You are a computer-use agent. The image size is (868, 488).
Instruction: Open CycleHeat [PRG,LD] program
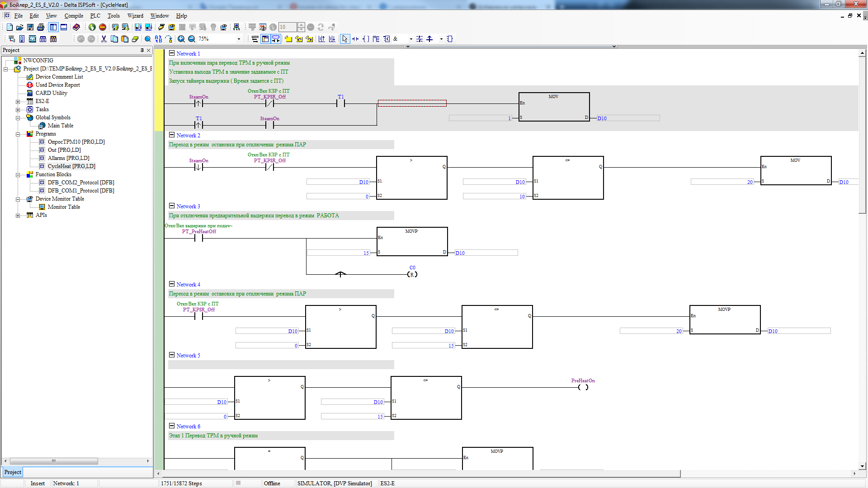tap(71, 166)
